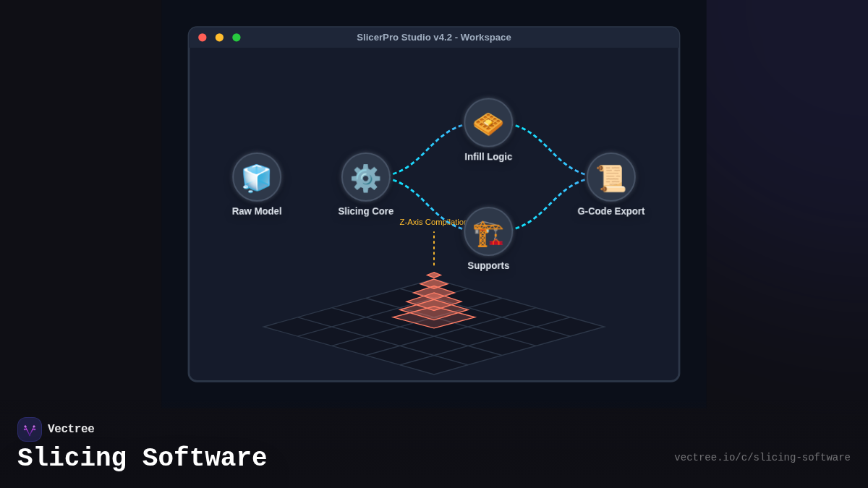Select the top red slice layer
Image resolution: width=868 pixels, height=488 pixels.
click(x=434, y=275)
